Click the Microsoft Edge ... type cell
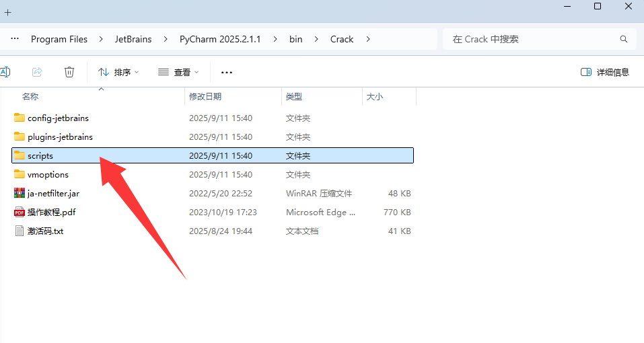644x343 pixels. point(321,213)
